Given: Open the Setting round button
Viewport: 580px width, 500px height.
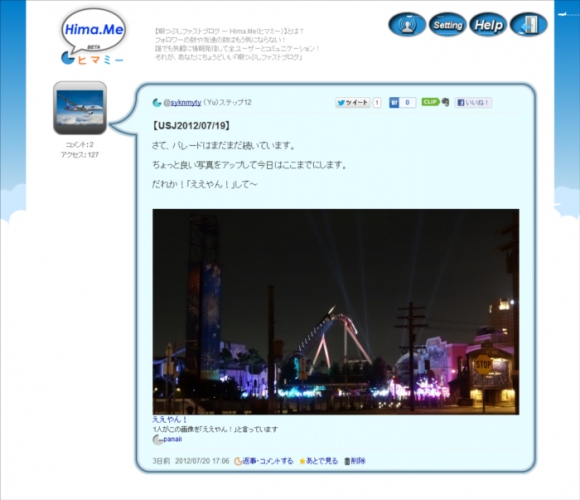Looking at the screenshot, I should (448, 25).
